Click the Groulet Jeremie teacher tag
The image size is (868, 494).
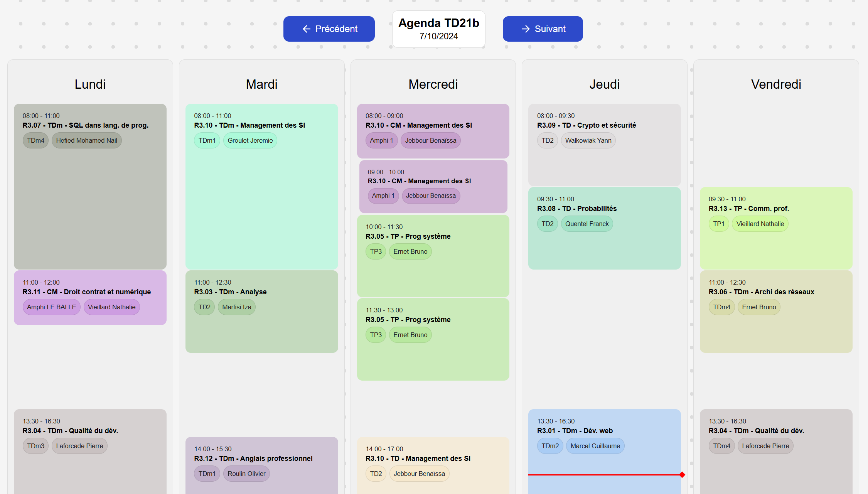pyautogui.click(x=250, y=141)
